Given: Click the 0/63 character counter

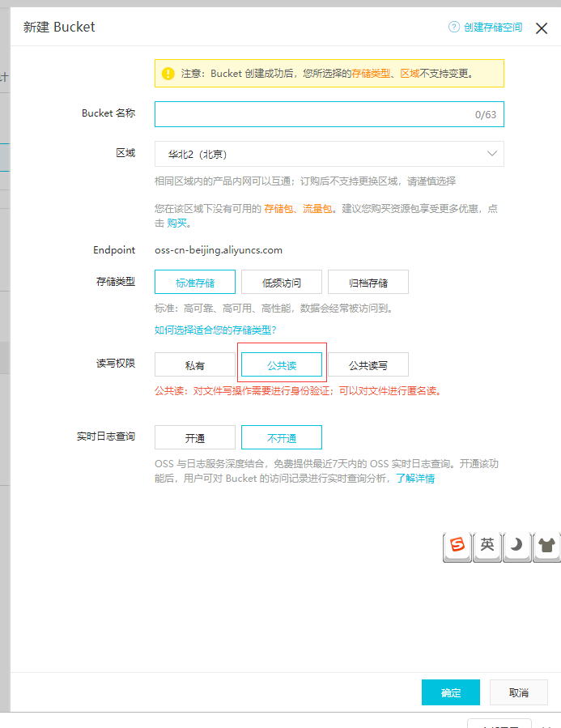Looking at the screenshot, I should (x=486, y=115).
